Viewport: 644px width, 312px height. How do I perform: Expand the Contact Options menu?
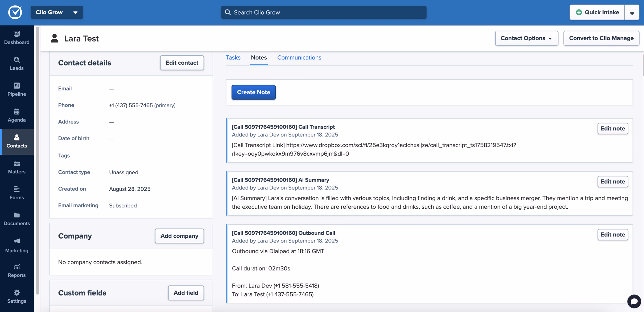point(526,38)
